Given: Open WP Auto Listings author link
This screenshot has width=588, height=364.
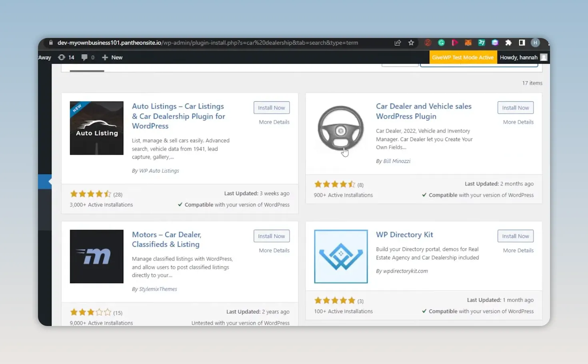Looking at the screenshot, I should tap(159, 171).
